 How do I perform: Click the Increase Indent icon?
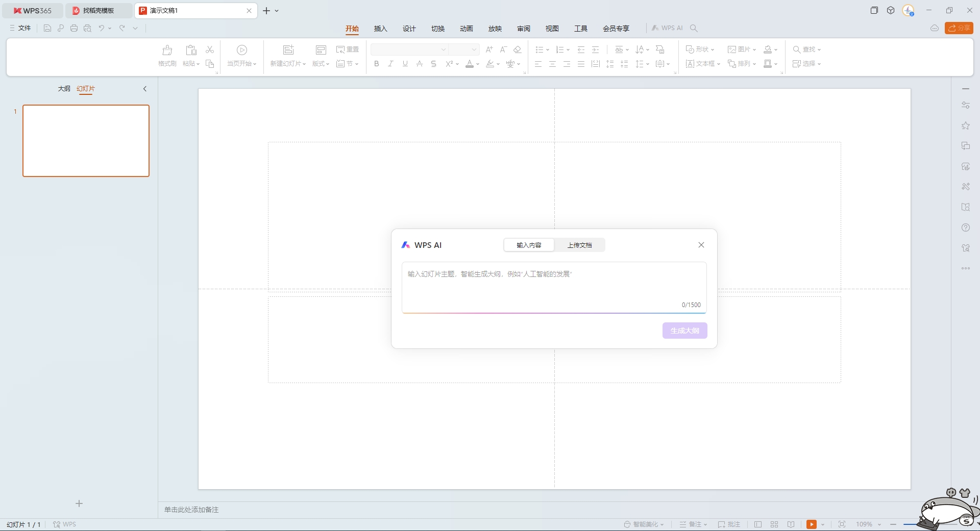pos(595,49)
